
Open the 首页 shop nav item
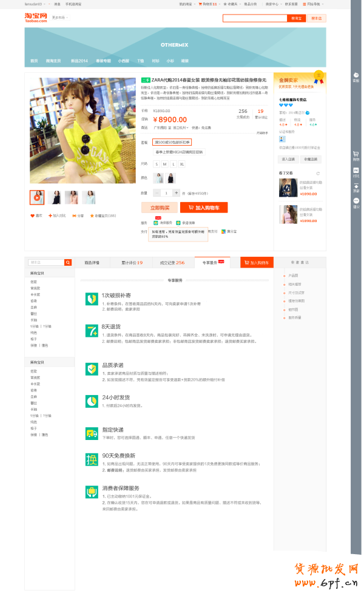click(x=34, y=61)
